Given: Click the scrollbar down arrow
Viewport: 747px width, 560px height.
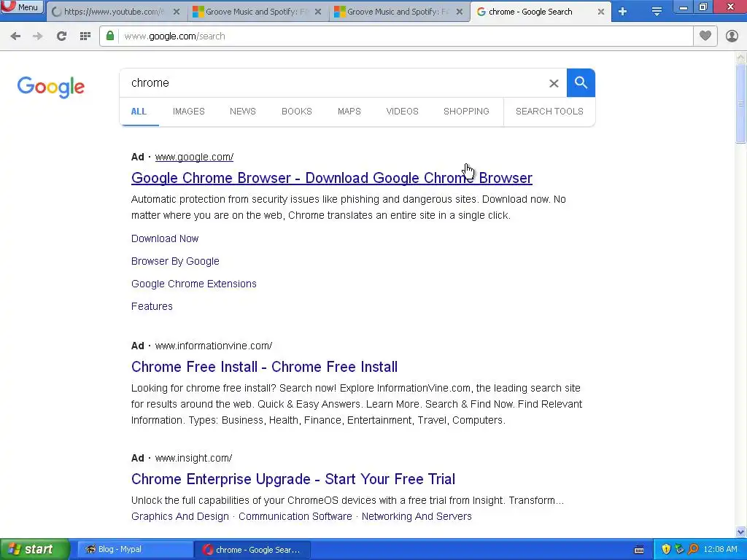Looking at the screenshot, I should (741, 532).
